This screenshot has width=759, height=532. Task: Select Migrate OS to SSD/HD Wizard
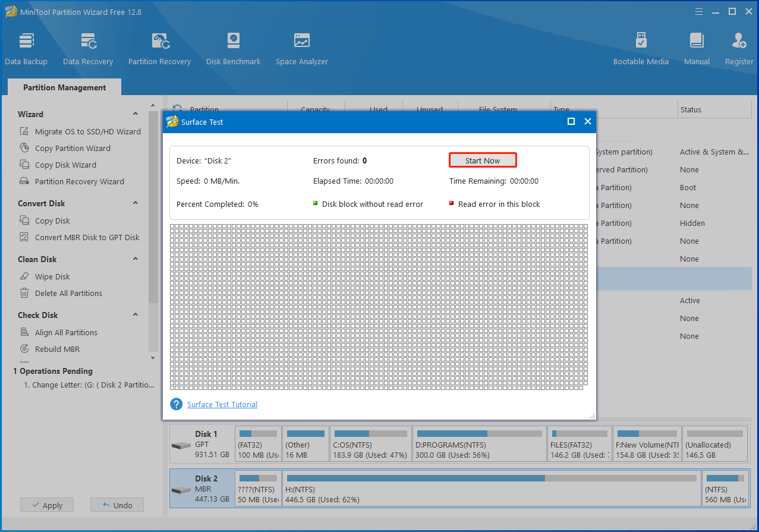87,131
